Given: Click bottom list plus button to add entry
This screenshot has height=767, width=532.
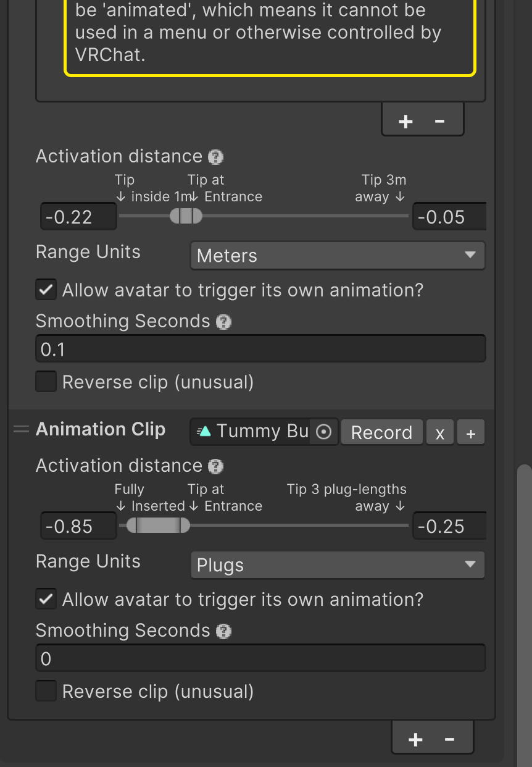Looking at the screenshot, I should click(415, 739).
